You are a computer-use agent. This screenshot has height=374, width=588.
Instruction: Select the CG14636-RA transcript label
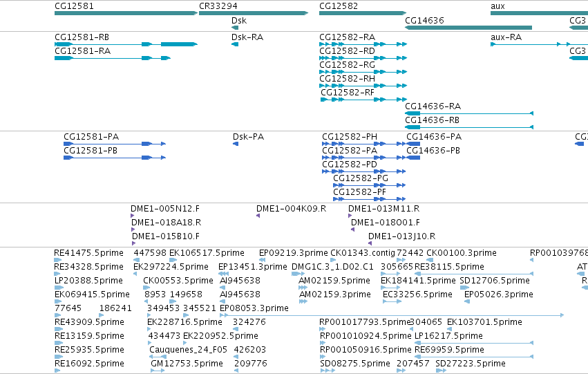[433, 106]
